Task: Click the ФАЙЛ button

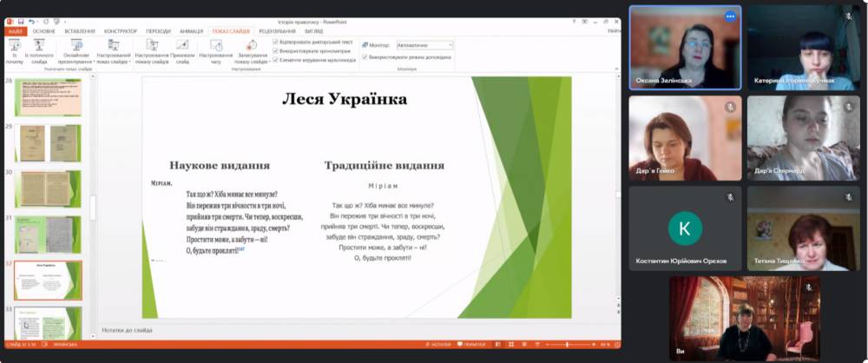Action: [x=16, y=30]
